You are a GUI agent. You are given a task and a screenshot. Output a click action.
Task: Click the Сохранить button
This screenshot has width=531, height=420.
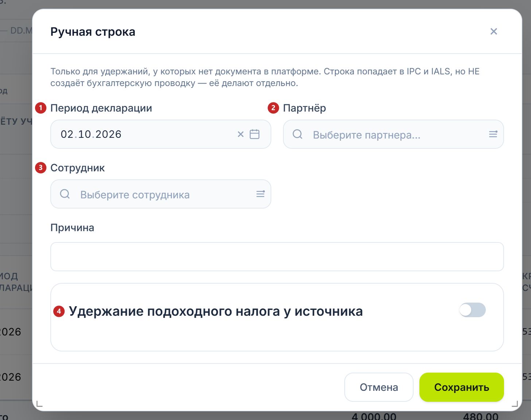(462, 387)
